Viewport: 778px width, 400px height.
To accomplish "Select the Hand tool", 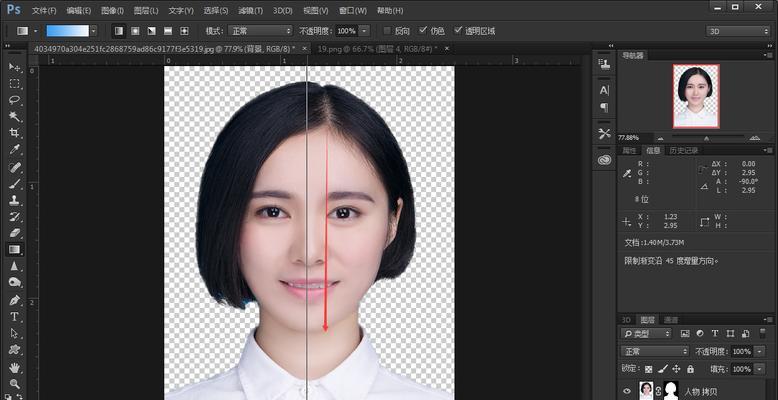I will click(15, 368).
